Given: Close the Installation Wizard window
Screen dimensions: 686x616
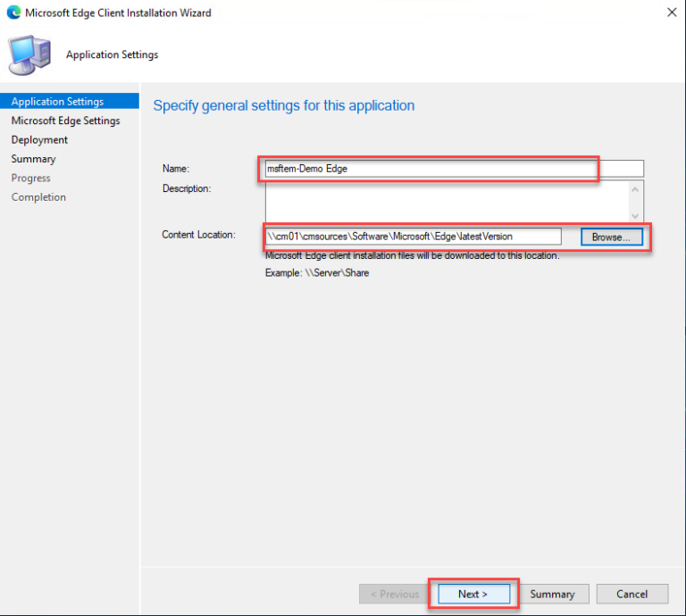Looking at the screenshot, I should coord(672,12).
